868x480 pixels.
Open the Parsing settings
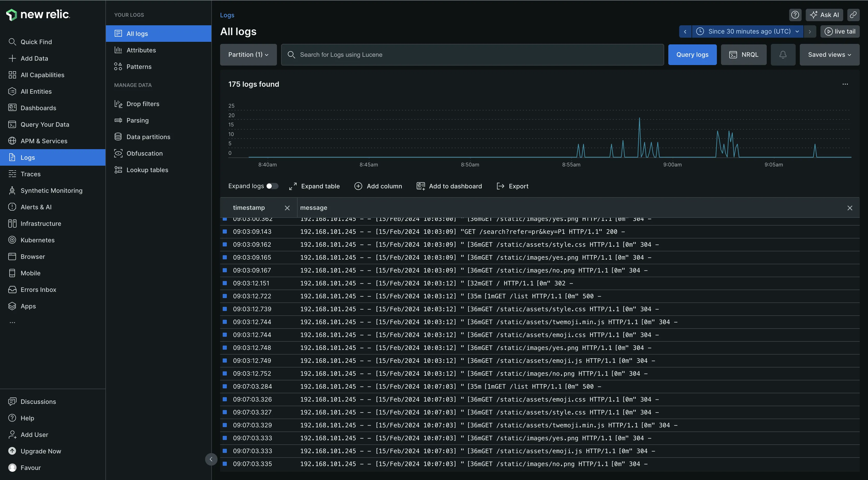[x=137, y=120]
